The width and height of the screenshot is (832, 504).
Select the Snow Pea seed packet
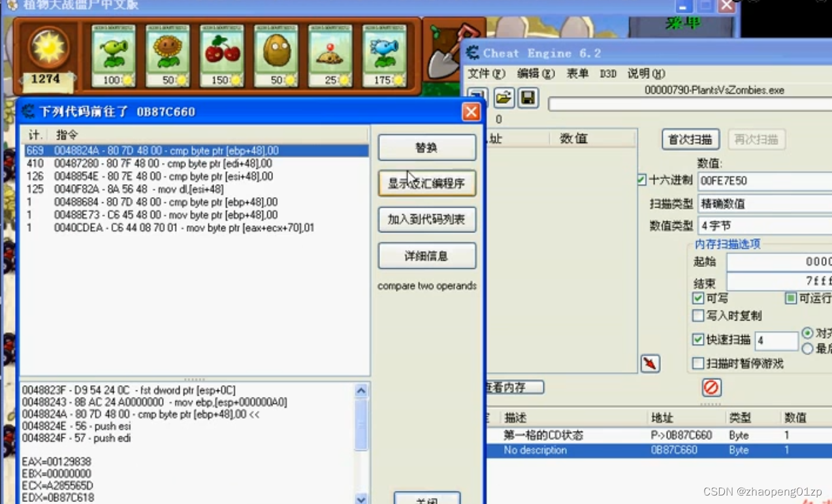pos(385,56)
